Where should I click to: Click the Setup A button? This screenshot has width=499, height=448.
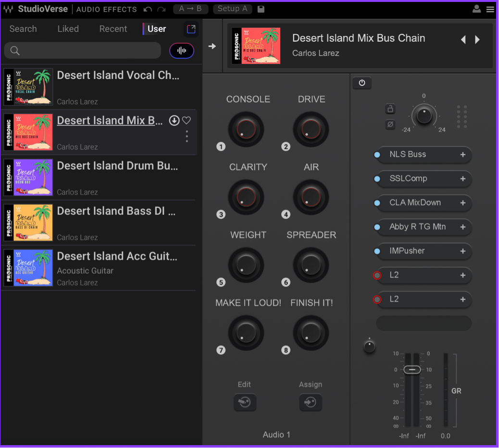point(232,9)
